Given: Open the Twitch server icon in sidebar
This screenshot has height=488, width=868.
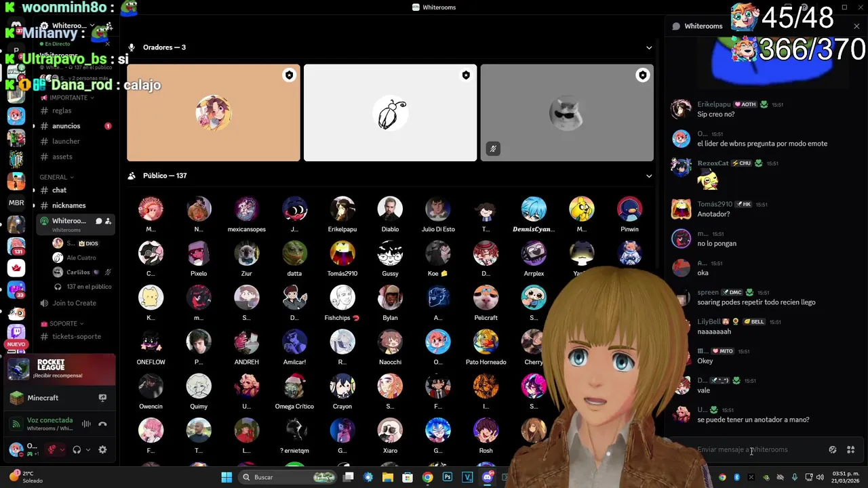Looking at the screenshot, I should [16, 333].
